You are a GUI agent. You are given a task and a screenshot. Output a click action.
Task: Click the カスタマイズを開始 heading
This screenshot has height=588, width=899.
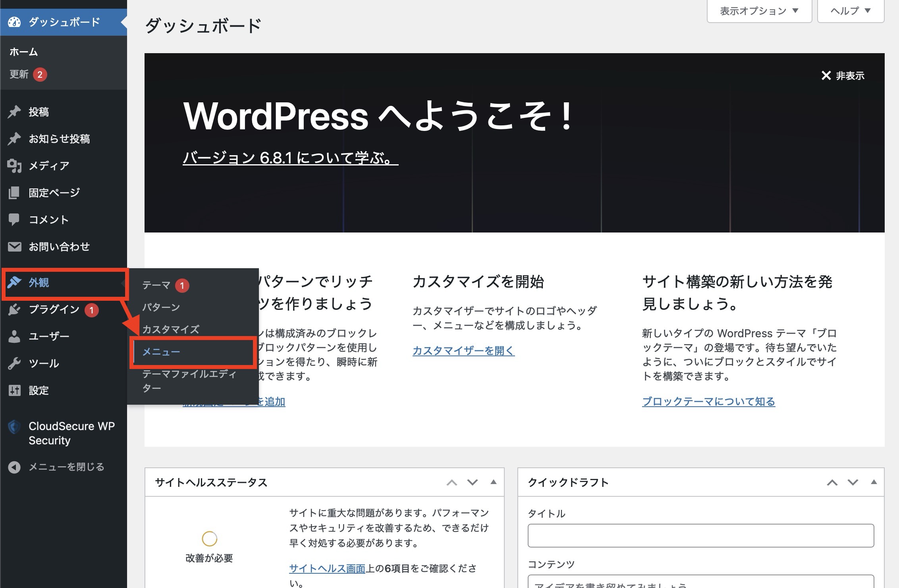click(478, 282)
